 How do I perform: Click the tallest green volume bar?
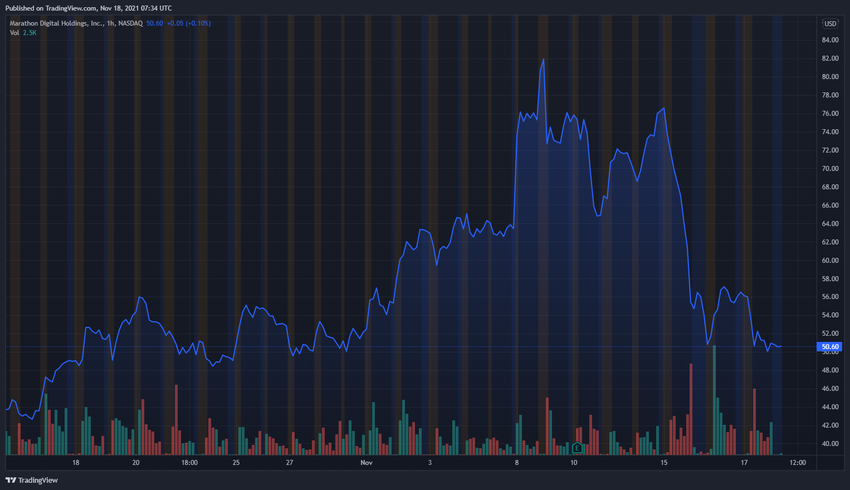(714, 400)
